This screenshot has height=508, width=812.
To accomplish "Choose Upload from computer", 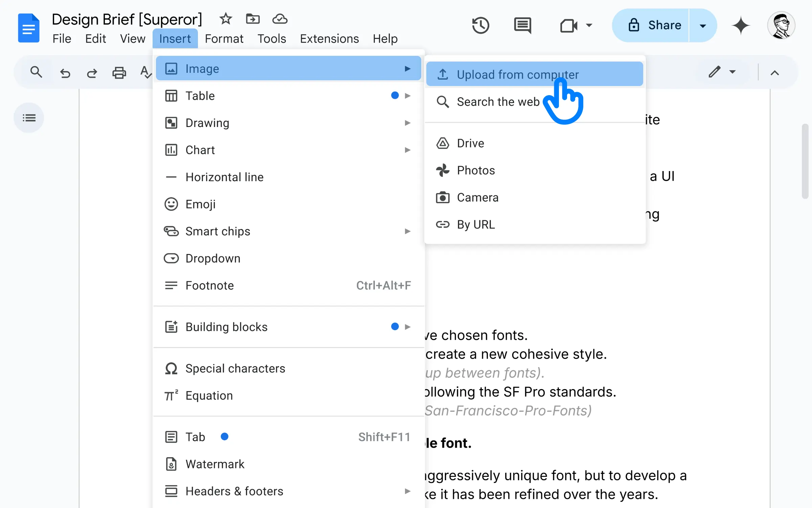I will coord(535,74).
